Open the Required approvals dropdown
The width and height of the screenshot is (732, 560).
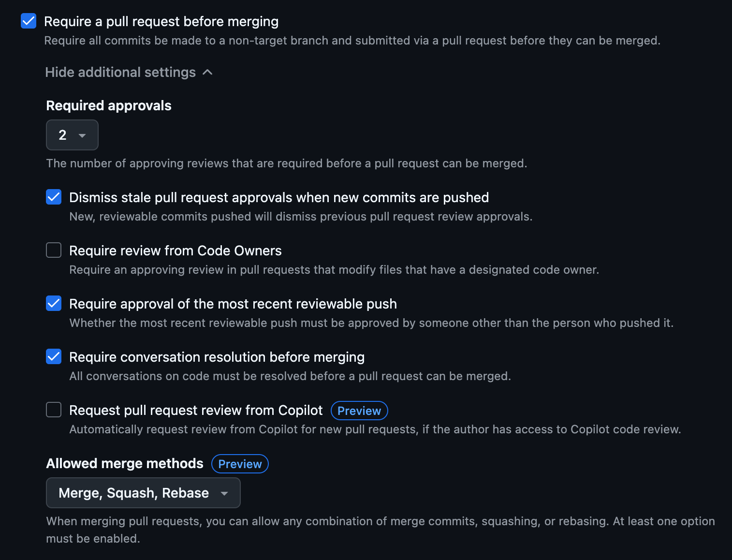[72, 135]
